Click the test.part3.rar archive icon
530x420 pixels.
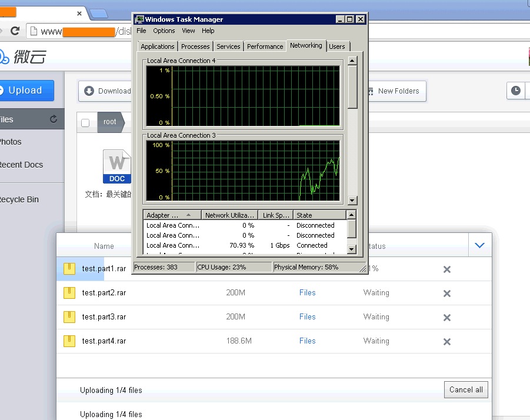point(69,317)
